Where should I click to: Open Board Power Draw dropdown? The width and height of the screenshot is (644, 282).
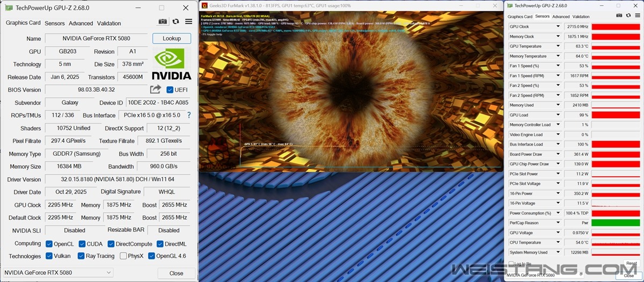click(x=558, y=154)
